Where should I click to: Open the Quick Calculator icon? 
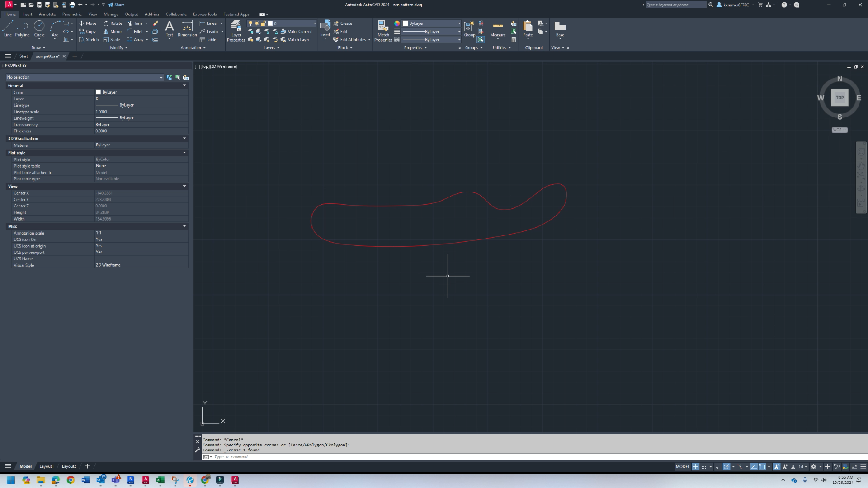coord(514,40)
